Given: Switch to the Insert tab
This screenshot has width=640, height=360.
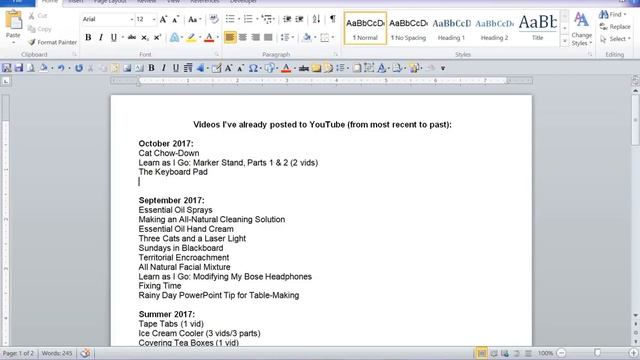Looking at the screenshot, I should pyautogui.click(x=76, y=2).
